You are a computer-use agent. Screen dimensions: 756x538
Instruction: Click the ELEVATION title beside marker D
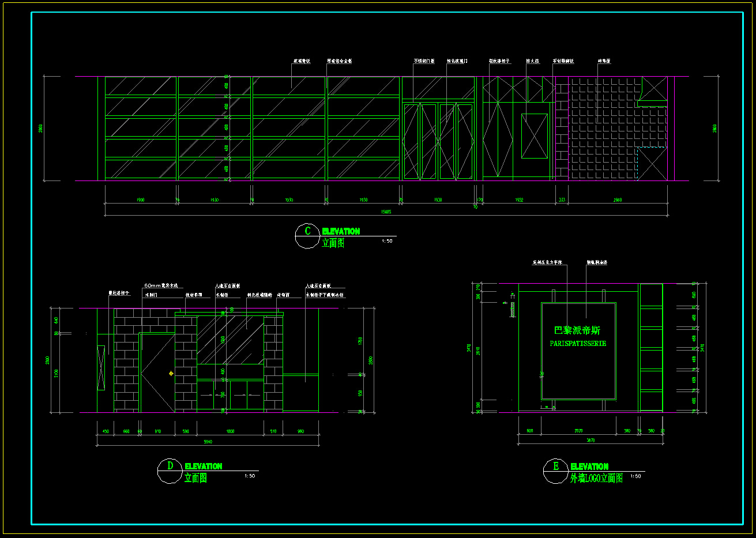(x=203, y=466)
